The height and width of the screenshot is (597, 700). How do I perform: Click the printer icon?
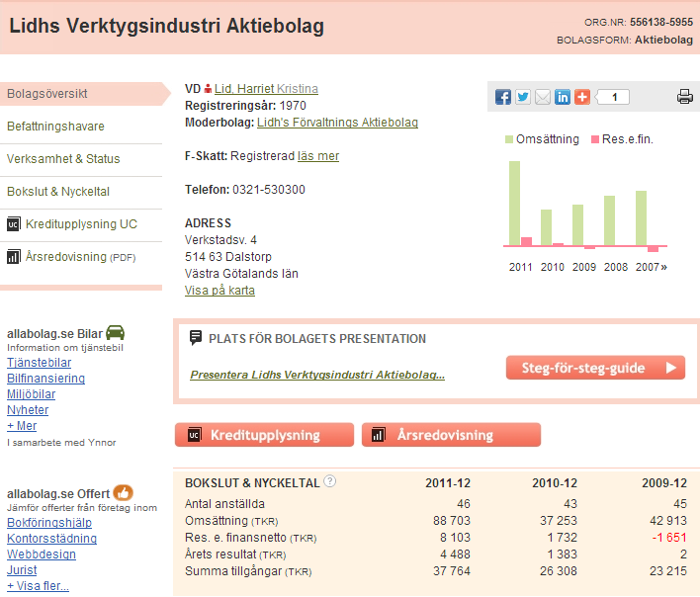685,97
